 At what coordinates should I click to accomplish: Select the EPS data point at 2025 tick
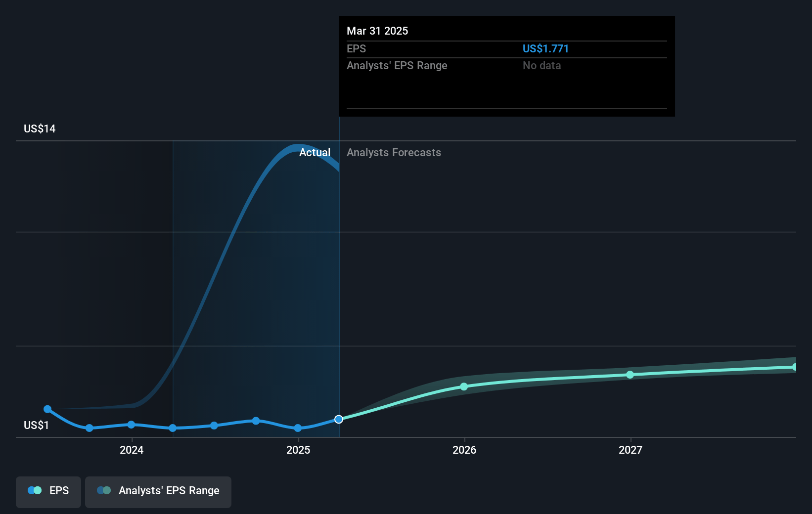tap(298, 428)
